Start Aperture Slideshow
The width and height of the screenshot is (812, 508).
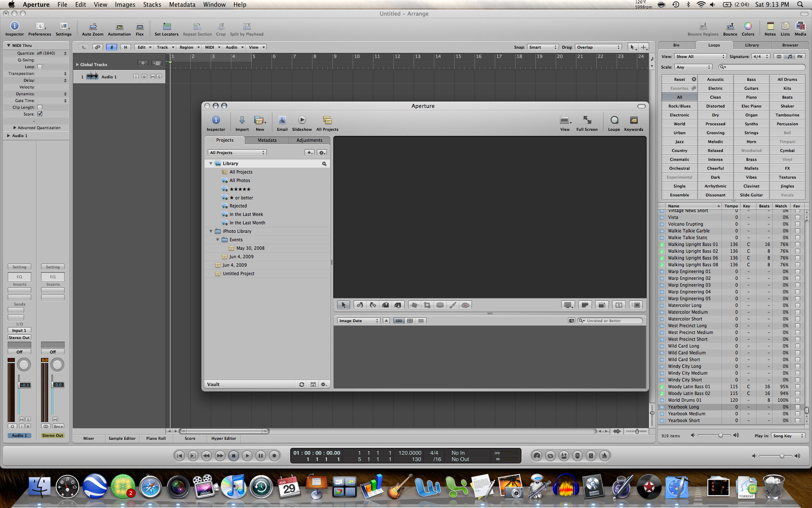[302, 123]
